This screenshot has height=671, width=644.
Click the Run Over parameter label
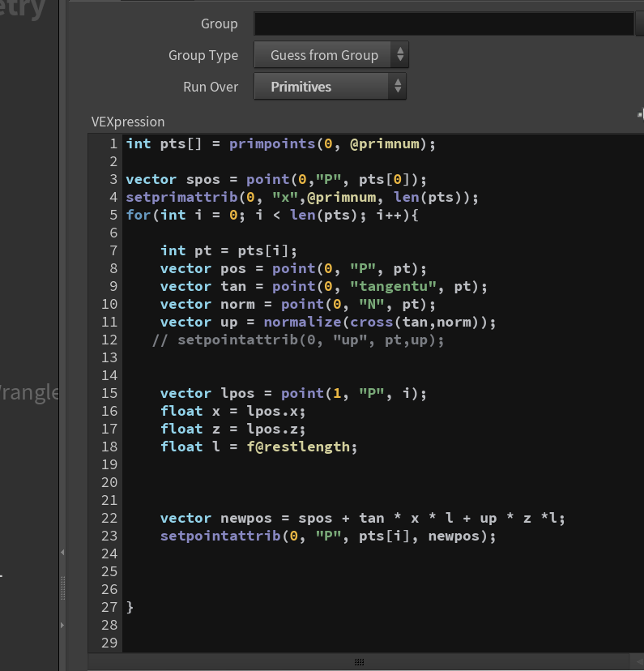[211, 87]
